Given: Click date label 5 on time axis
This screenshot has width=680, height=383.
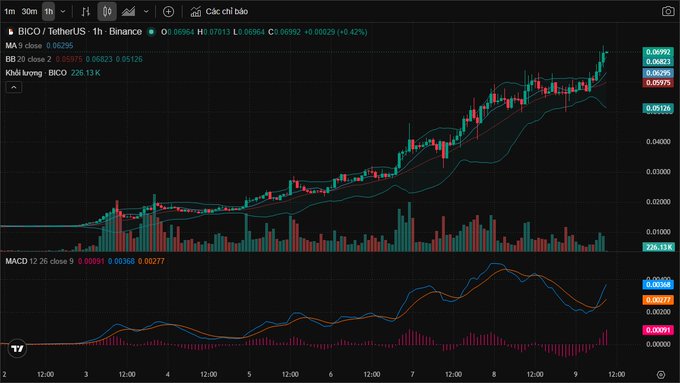Looking at the screenshot, I should coord(249,374).
